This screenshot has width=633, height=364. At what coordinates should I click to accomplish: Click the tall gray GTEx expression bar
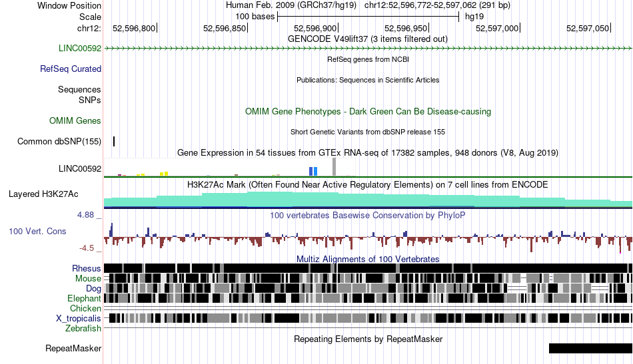pos(334,167)
